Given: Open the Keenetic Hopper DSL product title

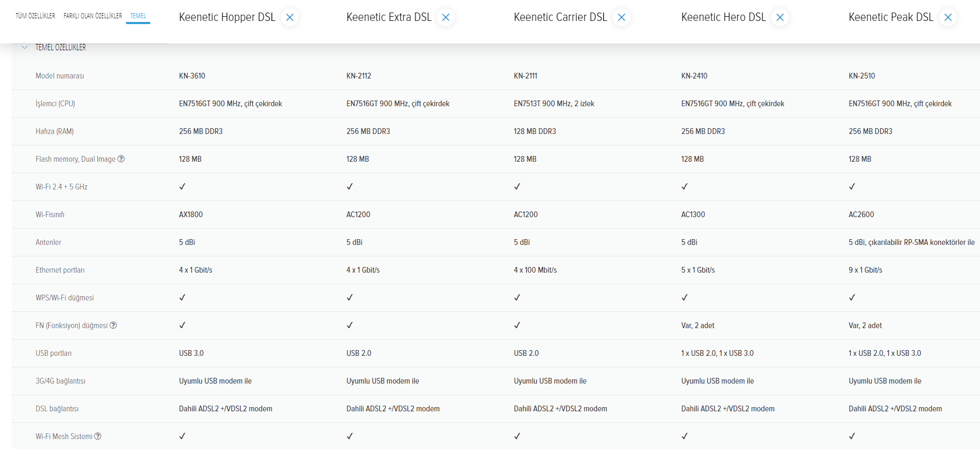Looking at the screenshot, I should tap(227, 17).
